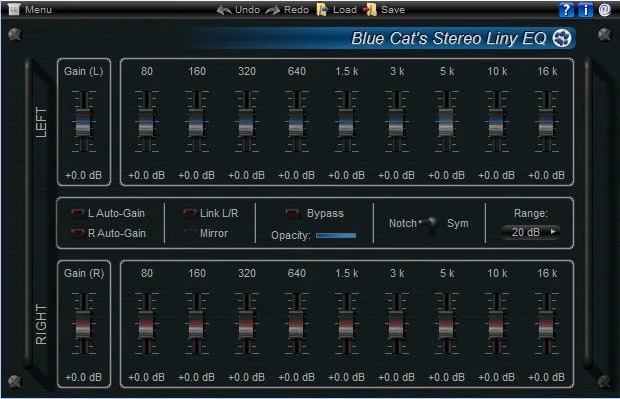Image resolution: width=620 pixels, height=399 pixels.
Task: Click the right channel 320 Hz fader
Action: (246, 324)
